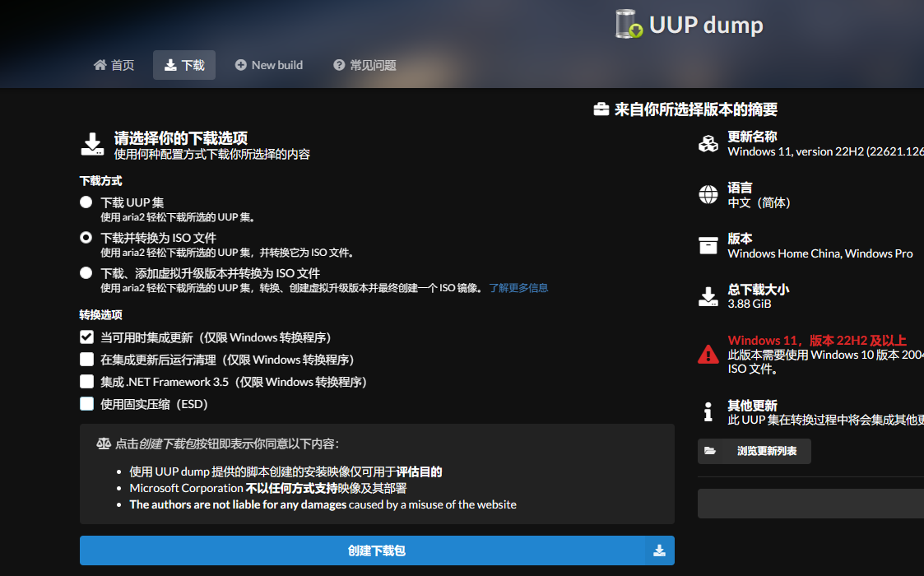Click the red Windows 11，版本 22H2 及以上 heading

click(x=817, y=340)
